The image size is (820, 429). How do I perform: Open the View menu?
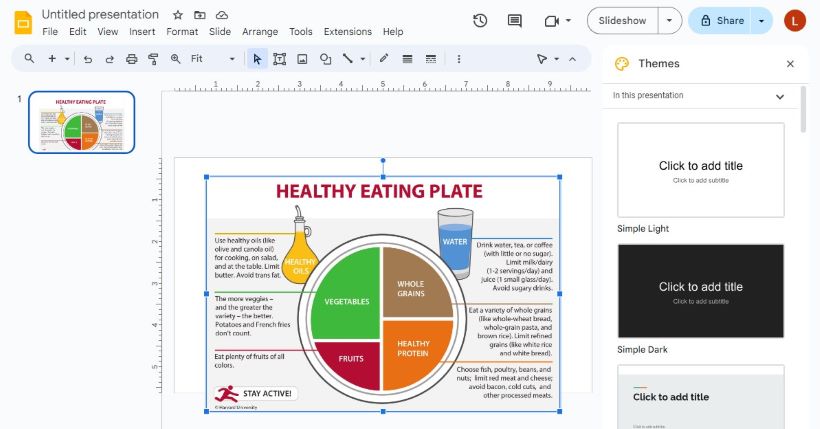pyautogui.click(x=107, y=31)
